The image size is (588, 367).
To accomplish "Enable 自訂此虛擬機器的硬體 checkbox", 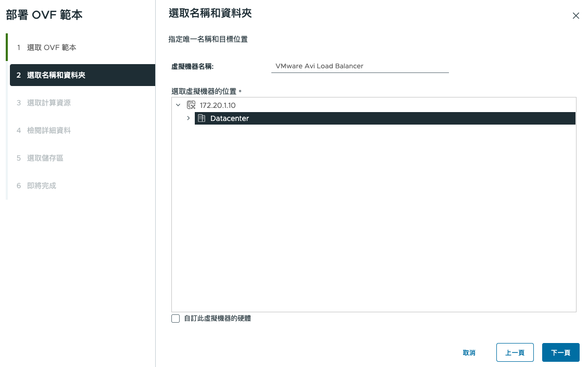I will 176,319.
